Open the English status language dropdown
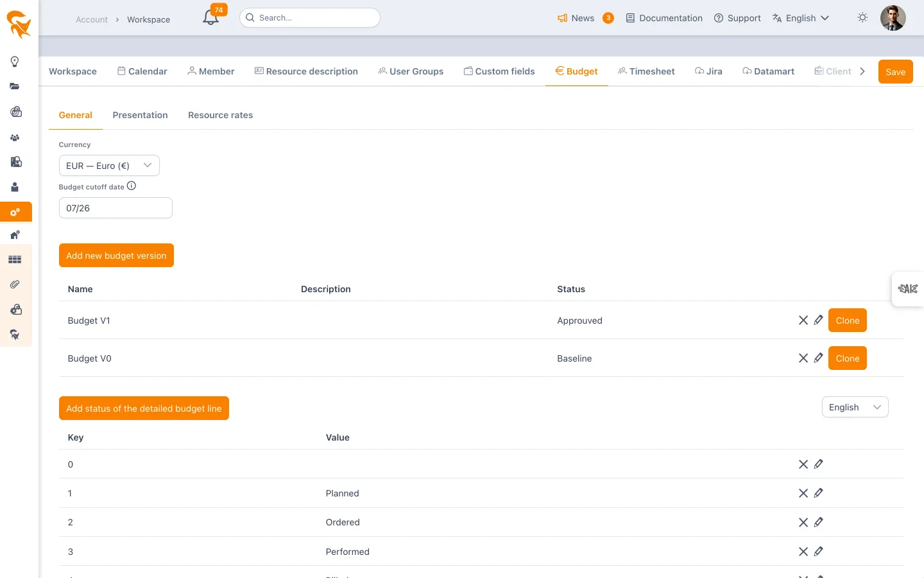The width and height of the screenshot is (924, 578). [855, 407]
